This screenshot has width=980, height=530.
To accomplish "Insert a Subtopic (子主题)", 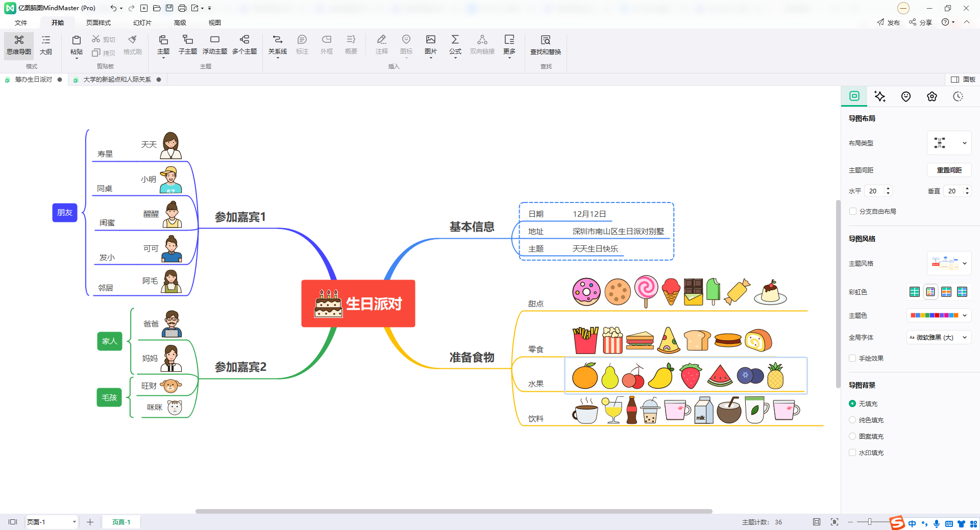I will pyautogui.click(x=188, y=45).
